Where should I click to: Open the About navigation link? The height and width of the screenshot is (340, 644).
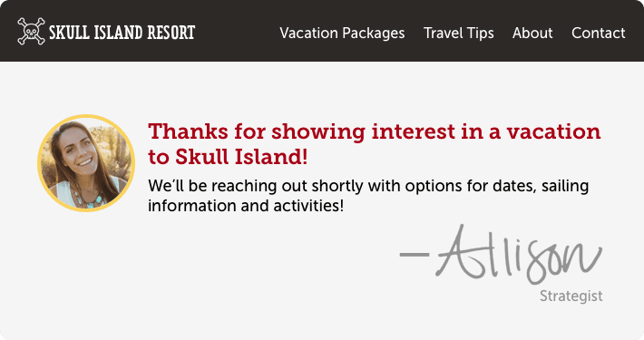[532, 33]
